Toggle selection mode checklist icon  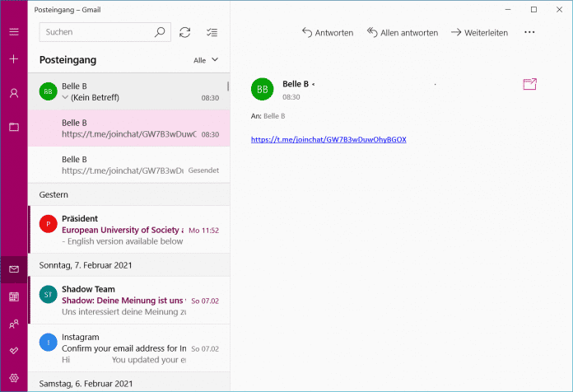pyautogui.click(x=212, y=32)
